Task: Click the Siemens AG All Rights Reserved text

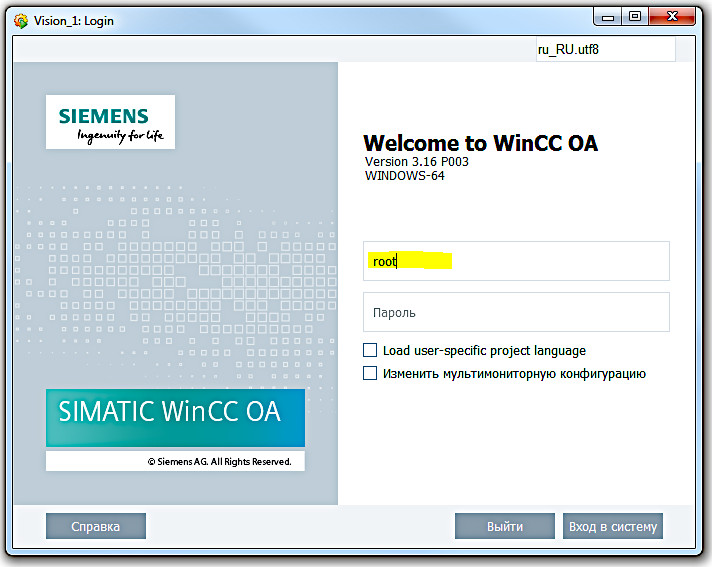Action: click(x=220, y=462)
